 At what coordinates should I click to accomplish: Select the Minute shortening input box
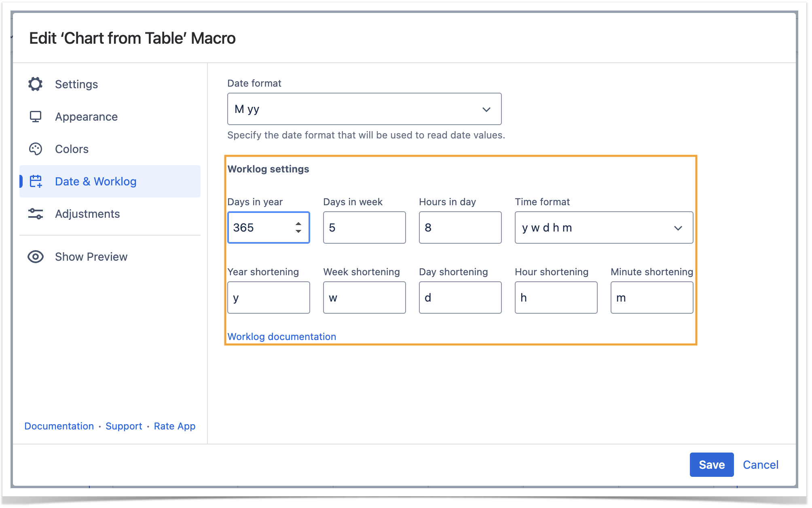tap(651, 298)
